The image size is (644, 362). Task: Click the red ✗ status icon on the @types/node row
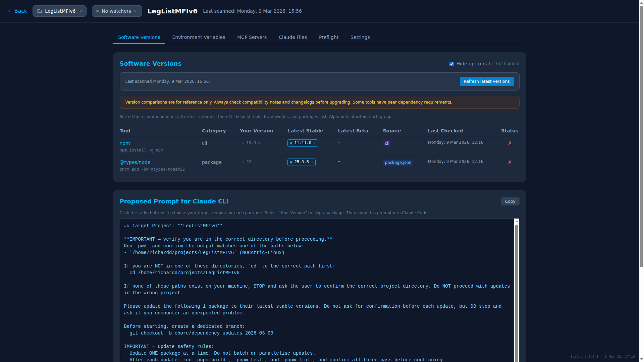click(x=510, y=162)
